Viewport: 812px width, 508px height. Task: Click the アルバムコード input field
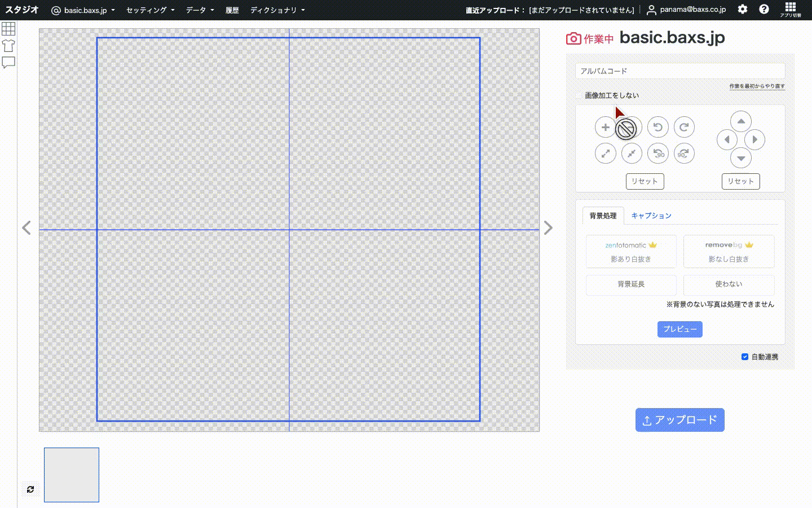(x=679, y=71)
